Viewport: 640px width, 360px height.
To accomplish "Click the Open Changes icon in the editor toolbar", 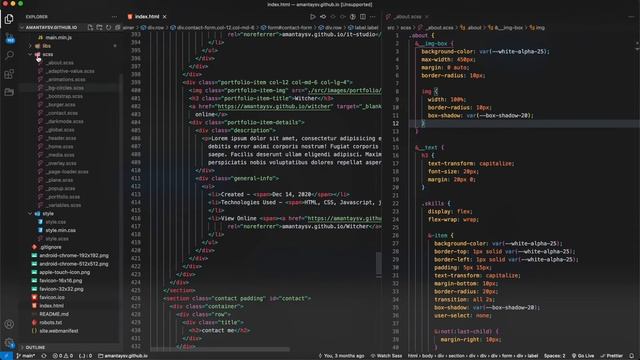I will point(323,17).
